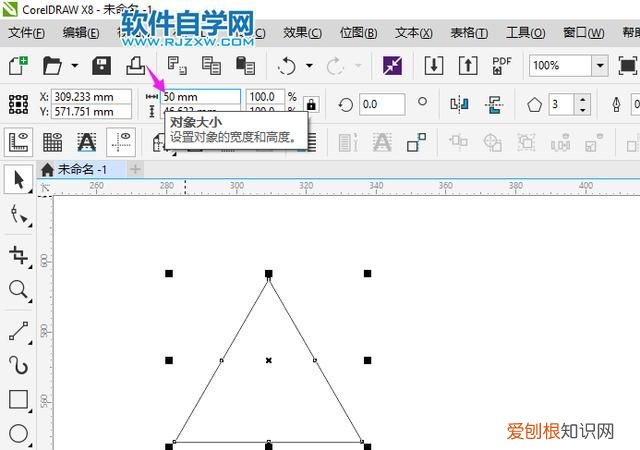This screenshot has height=450, width=640.
Task: Click the top-left selection handle
Action: (x=169, y=274)
